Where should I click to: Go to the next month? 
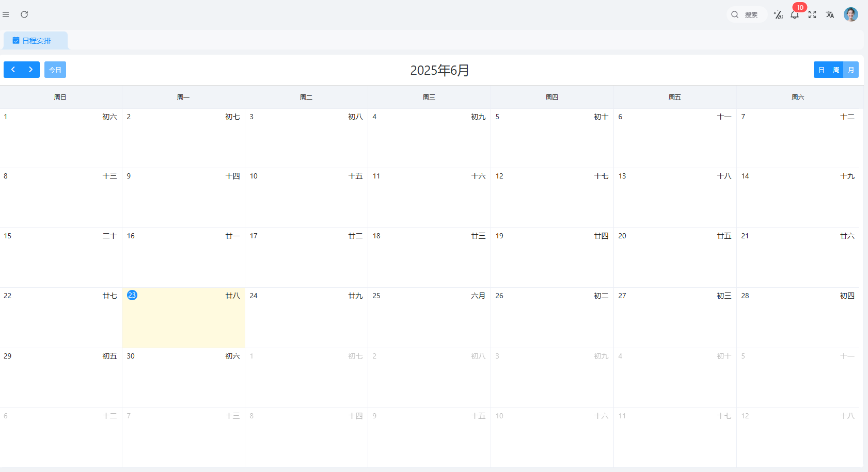tap(30, 70)
